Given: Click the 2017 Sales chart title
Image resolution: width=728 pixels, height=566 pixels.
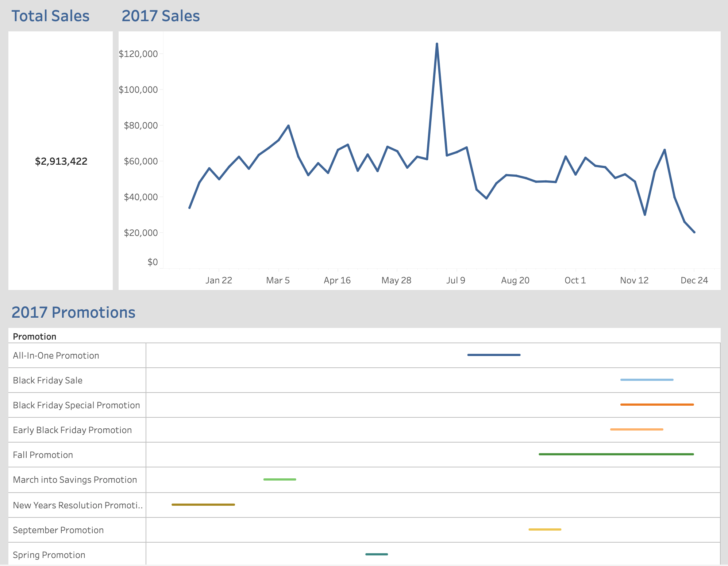Looking at the screenshot, I should [161, 16].
